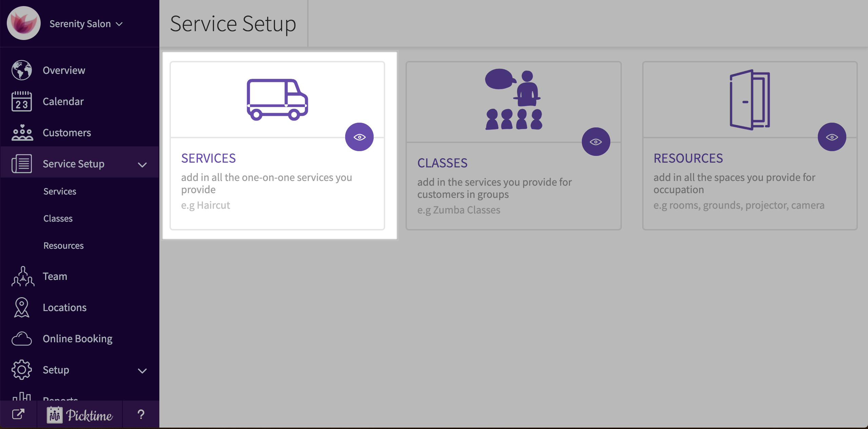
Task: Select Services in the sidebar submenu
Action: click(60, 191)
